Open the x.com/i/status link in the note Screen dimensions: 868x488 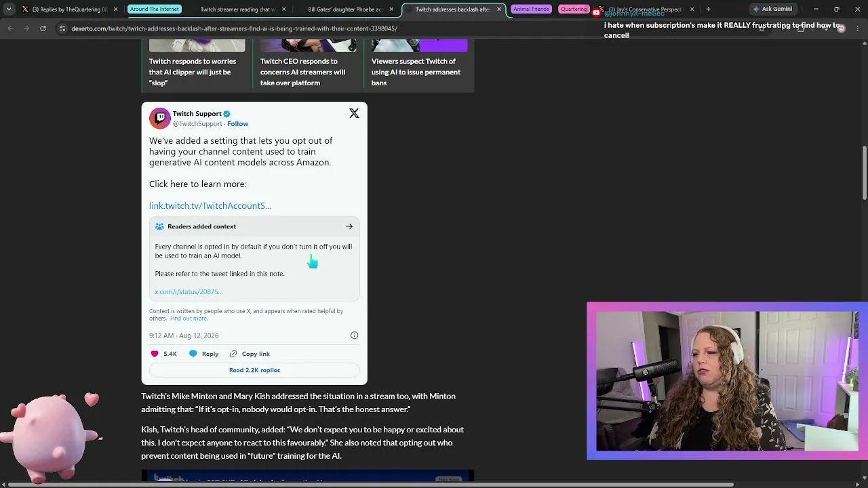189,291
